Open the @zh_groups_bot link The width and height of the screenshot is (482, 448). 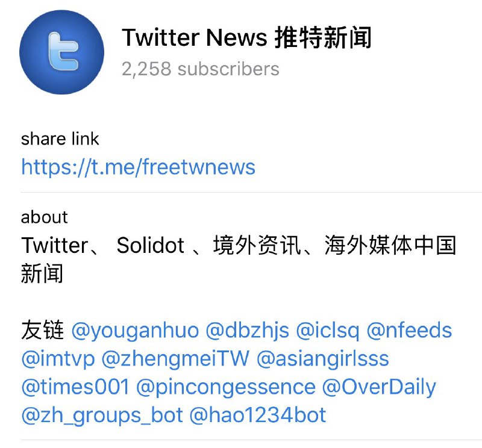[102, 416]
